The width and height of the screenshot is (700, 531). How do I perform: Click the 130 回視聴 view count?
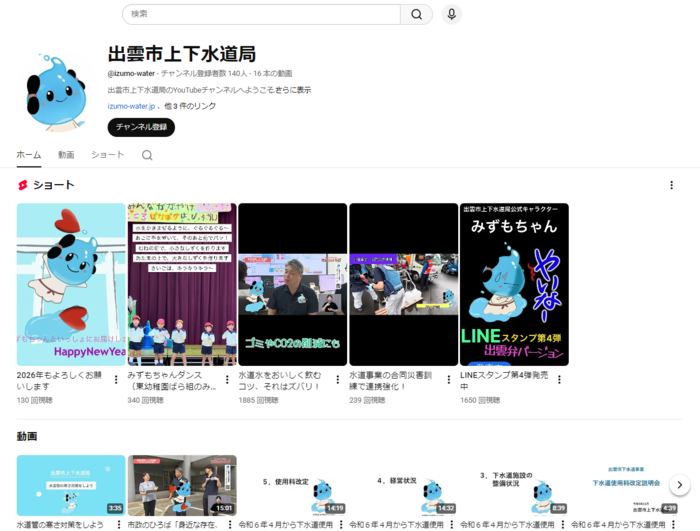click(35, 400)
